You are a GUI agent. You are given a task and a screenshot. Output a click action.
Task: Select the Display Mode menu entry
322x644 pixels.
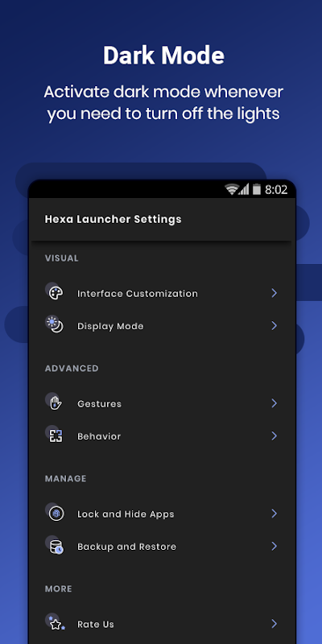tap(162, 326)
